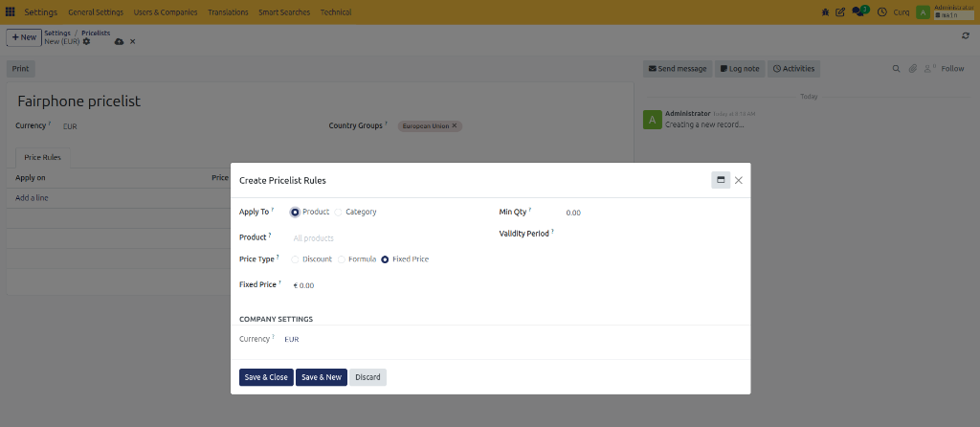Screen dimensions: 980x427
Task: Select the Product radio in Apply To
Action: 295,213
